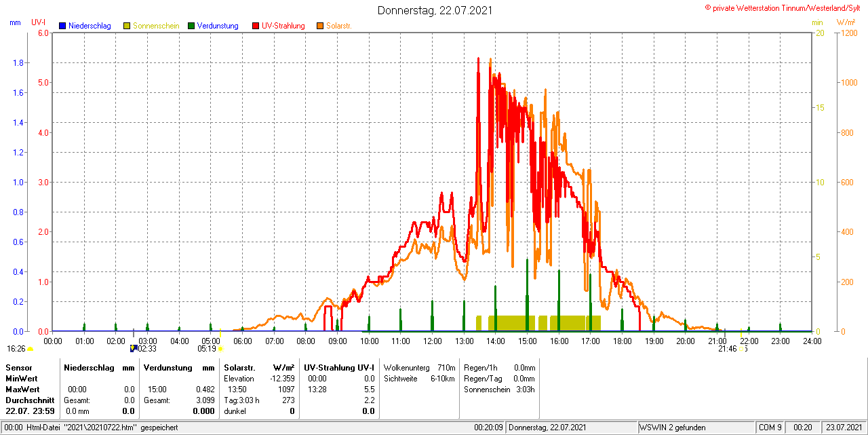Select the Solarstr. legend label

[x=338, y=26]
